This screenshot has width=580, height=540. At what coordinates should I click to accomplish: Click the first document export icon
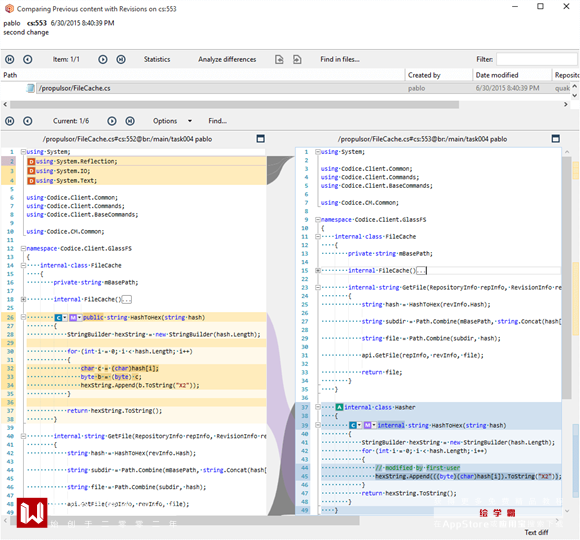(x=279, y=59)
